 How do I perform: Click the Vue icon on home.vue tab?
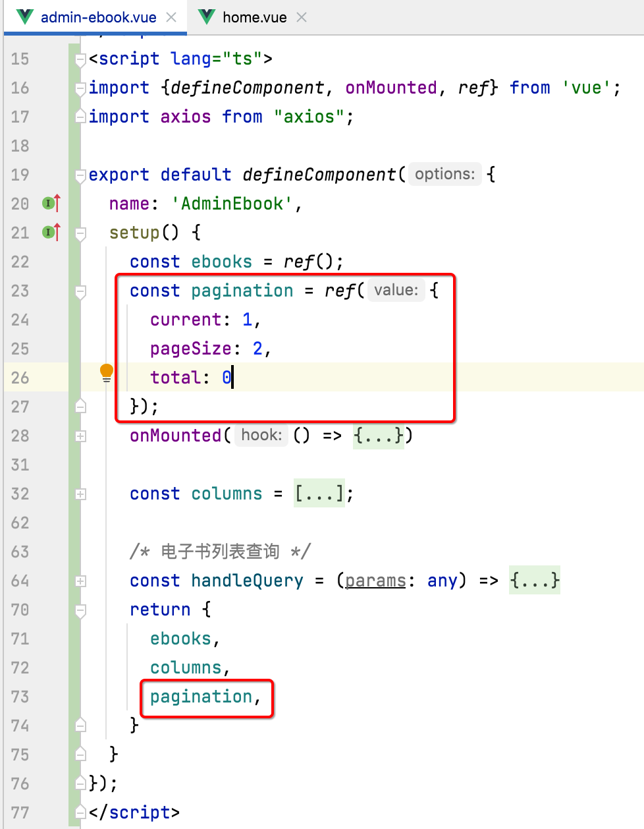(207, 17)
